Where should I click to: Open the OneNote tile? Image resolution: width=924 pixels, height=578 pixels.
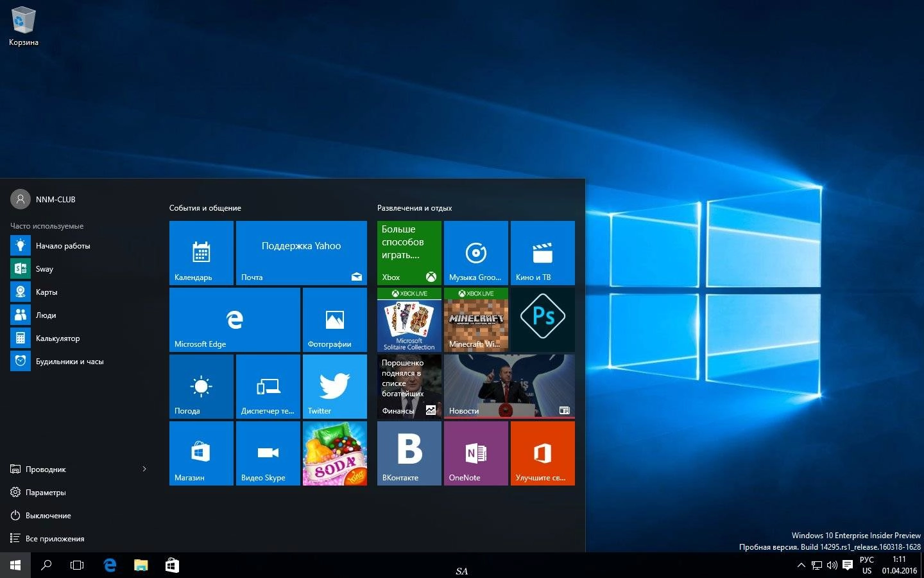[x=476, y=453]
